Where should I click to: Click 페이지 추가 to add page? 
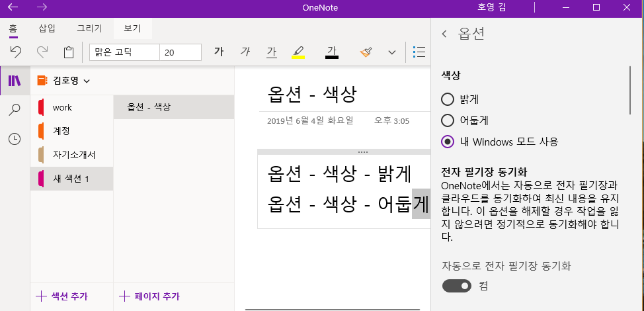(x=149, y=296)
